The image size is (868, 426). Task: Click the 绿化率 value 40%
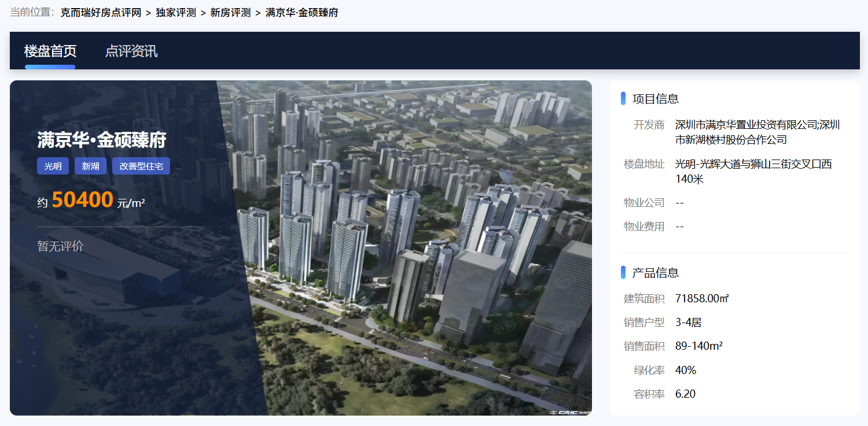[686, 371]
